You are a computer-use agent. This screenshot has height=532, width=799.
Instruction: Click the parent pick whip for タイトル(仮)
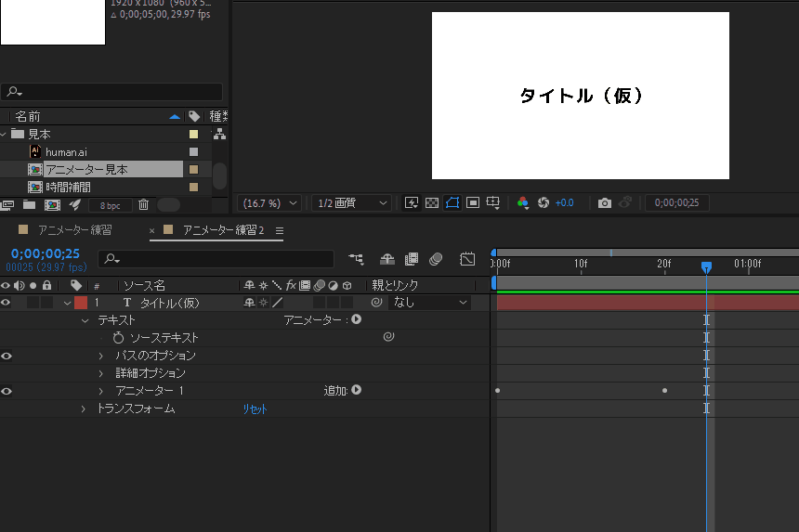coord(376,303)
